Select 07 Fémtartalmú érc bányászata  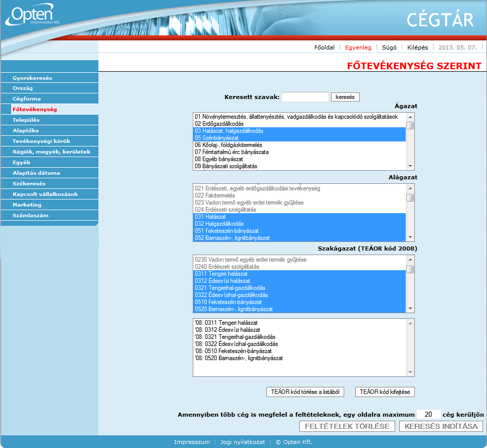coord(299,152)
